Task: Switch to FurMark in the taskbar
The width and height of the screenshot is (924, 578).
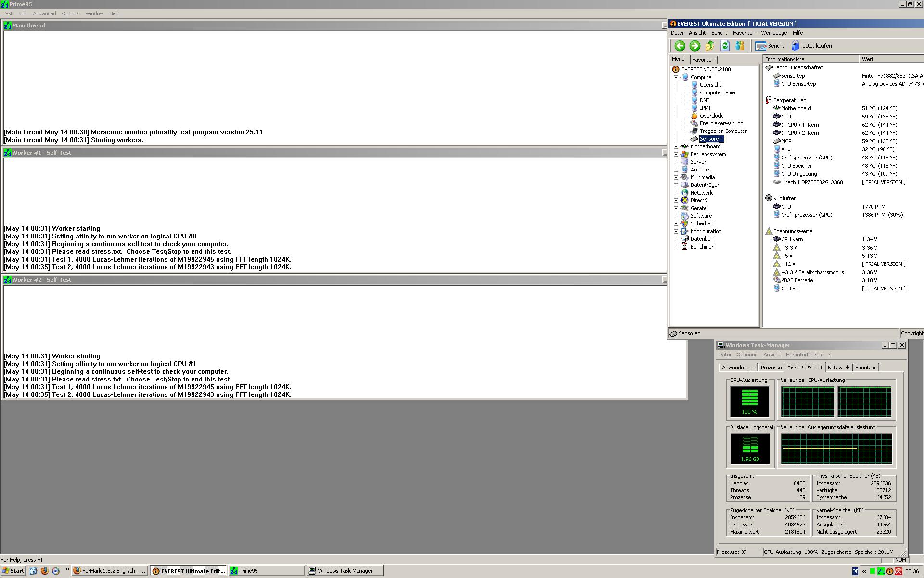Action: click(109, 571)
